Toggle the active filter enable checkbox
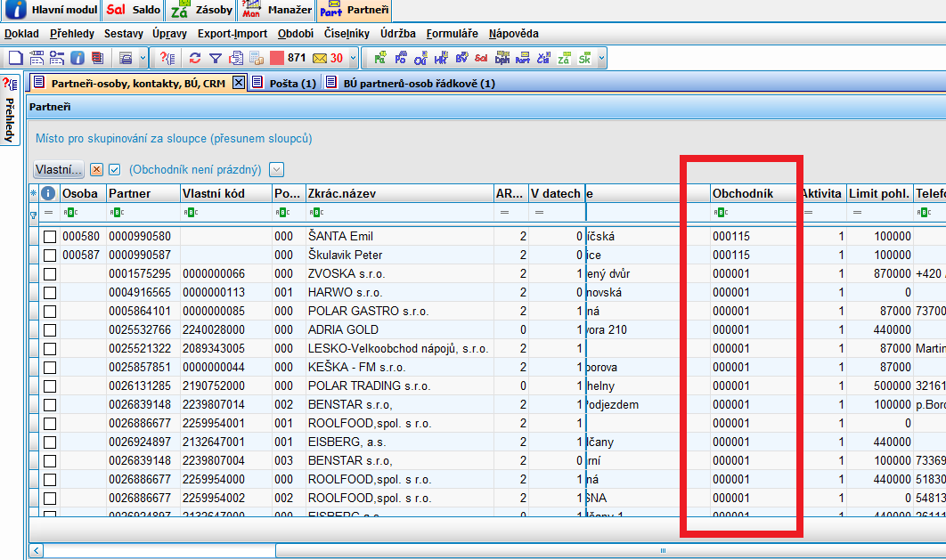This screenshot has height=560, width=946. 114,169
